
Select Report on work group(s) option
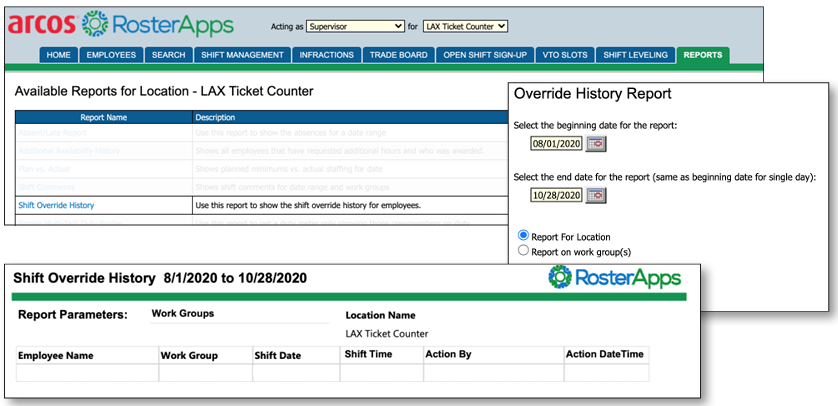524,251
